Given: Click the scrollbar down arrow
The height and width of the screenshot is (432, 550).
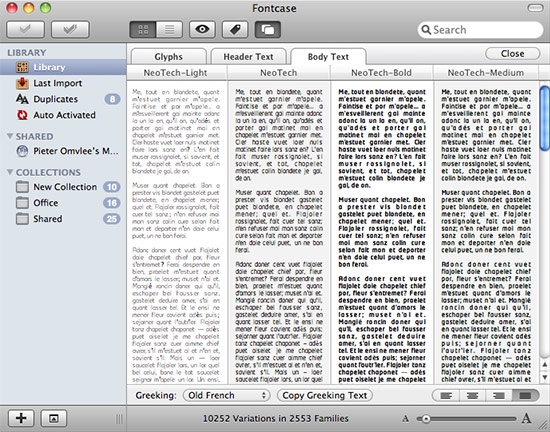Looking at the screenshot, I should (x=544, y=377).
